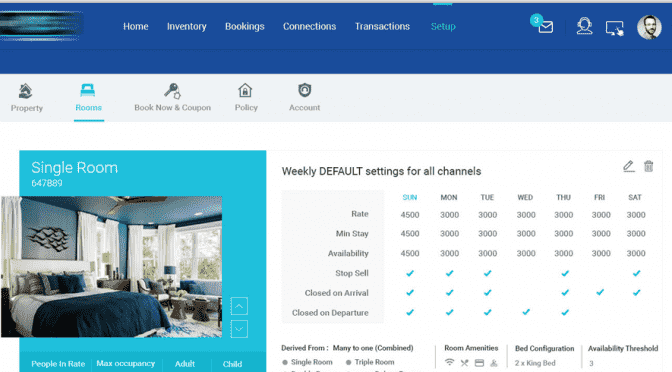Open the user profile avatar
Image resolution: width=672 pixels, height=372 pixels.
[x=649, y=27]
